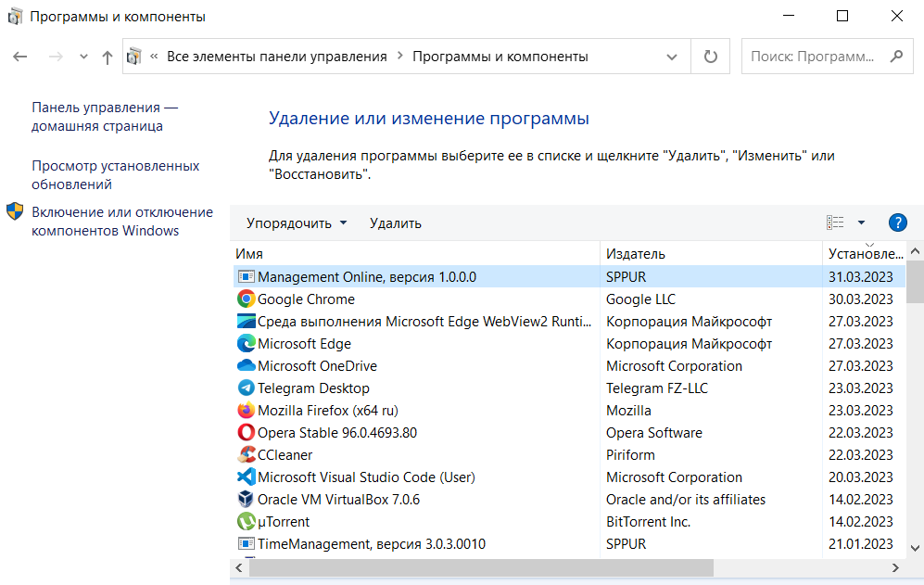Screen dimensions: 924x585
Task: Click the Microsoft OneDrive cloud icon
Action: [246, 365]
